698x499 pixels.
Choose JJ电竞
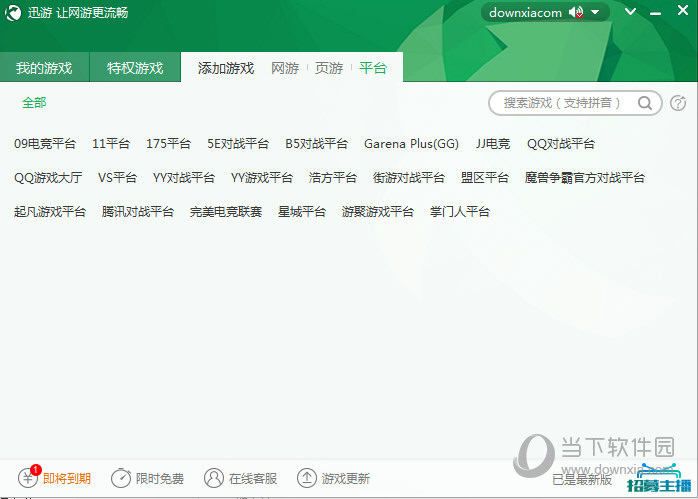tap(493, 144)
